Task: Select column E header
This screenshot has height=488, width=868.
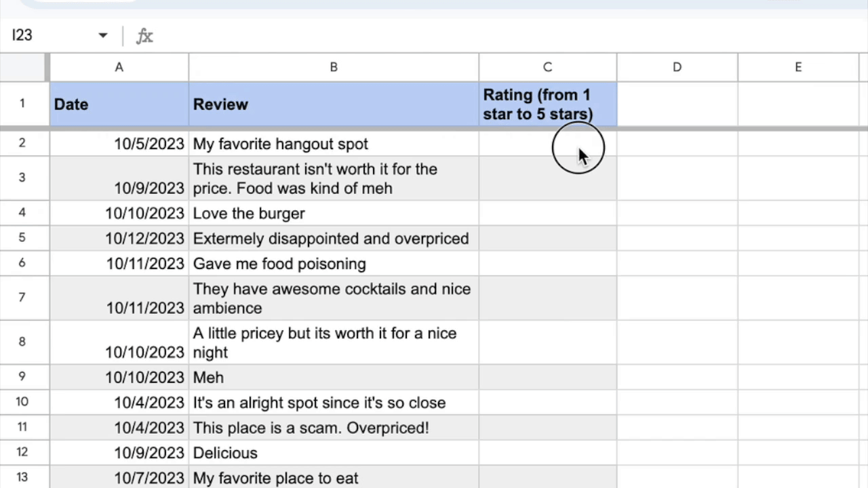Action: click(x=798, y=67)
